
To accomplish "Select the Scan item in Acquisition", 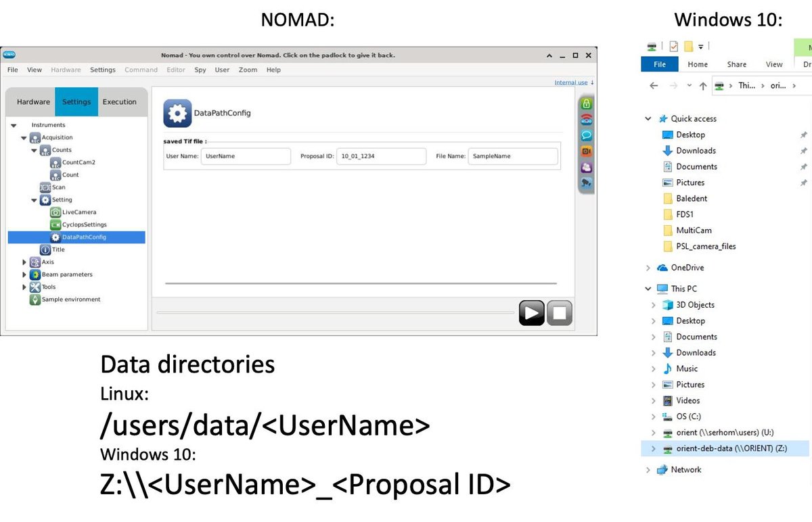I will pos(58,187).
